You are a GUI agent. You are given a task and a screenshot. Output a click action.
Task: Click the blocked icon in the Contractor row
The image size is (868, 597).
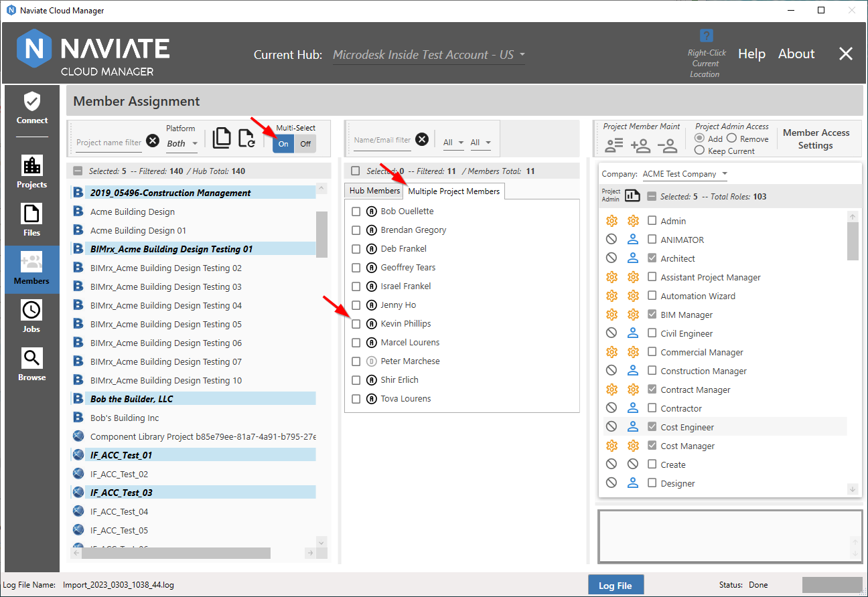click(611, 408)
